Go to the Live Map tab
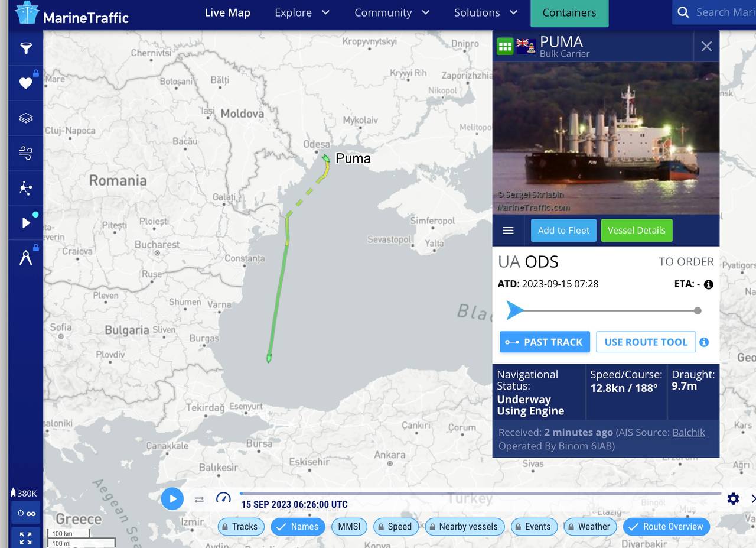The image size is (756, 548). coord(227,12)
